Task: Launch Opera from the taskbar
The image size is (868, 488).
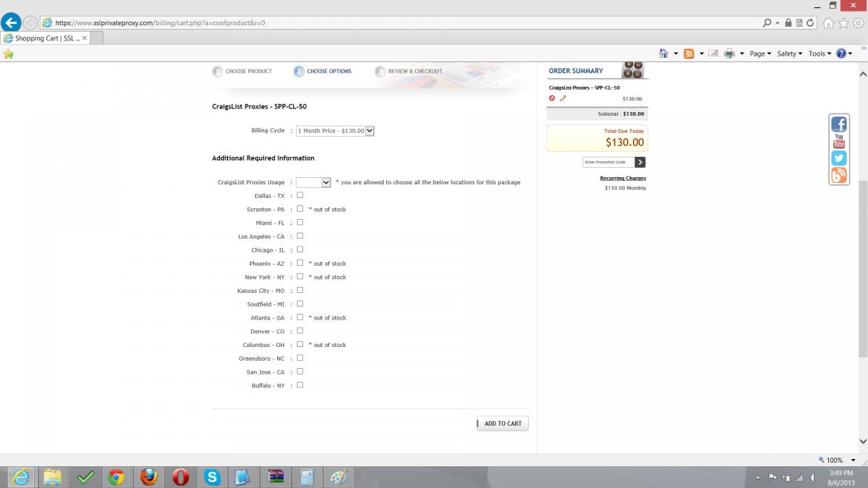Action: (180, 477)
